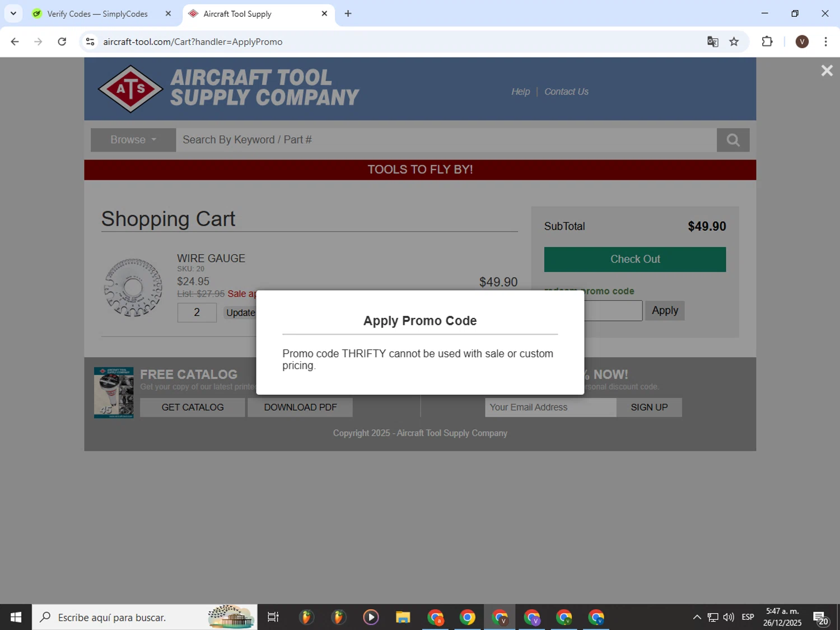Image resolution: width=840 pixels, height=630 pixels.
Task: Open the Chrome three-dot menu
Action: 825,42
